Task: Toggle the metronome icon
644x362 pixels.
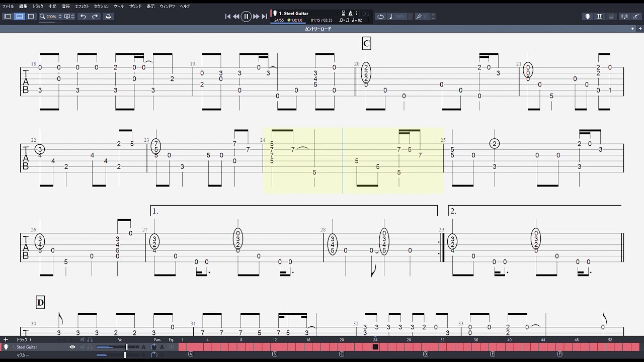Action: coord(351,13)
